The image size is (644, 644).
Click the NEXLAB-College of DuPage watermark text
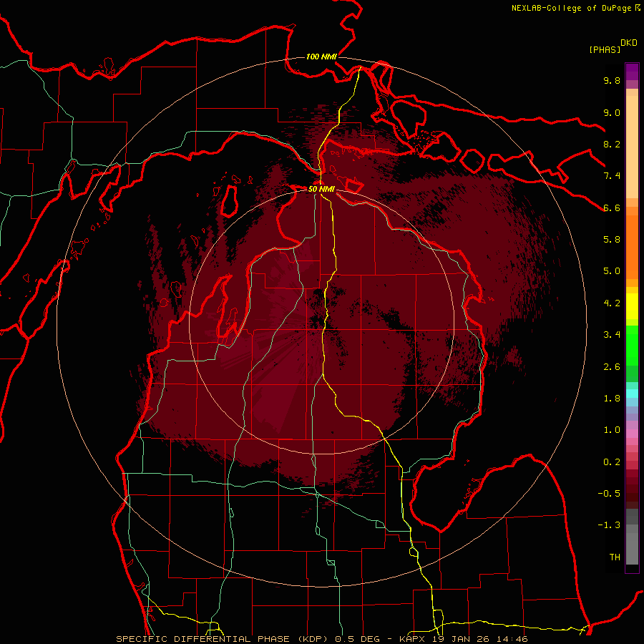coord(576,8)
